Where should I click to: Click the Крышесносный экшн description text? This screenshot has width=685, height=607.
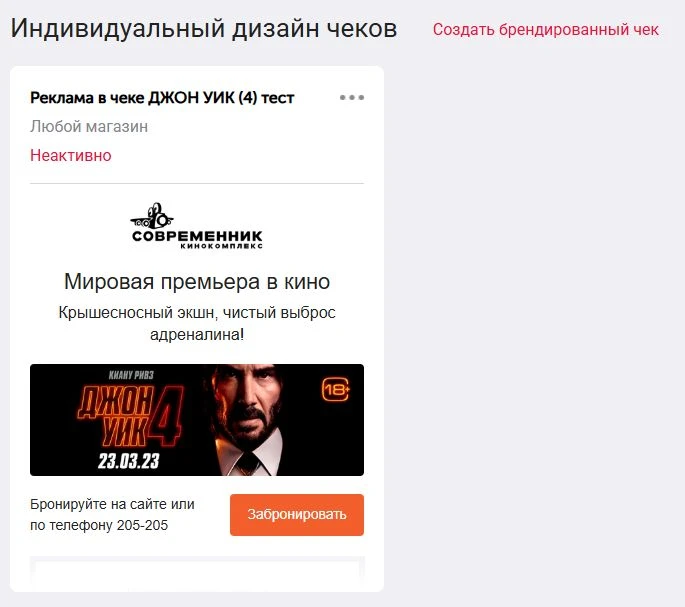197,323
